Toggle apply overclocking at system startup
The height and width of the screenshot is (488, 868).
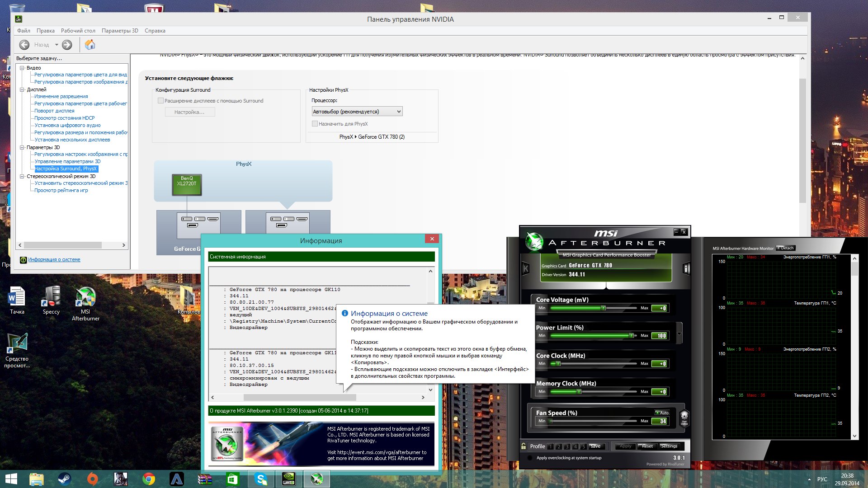[530, 458]
